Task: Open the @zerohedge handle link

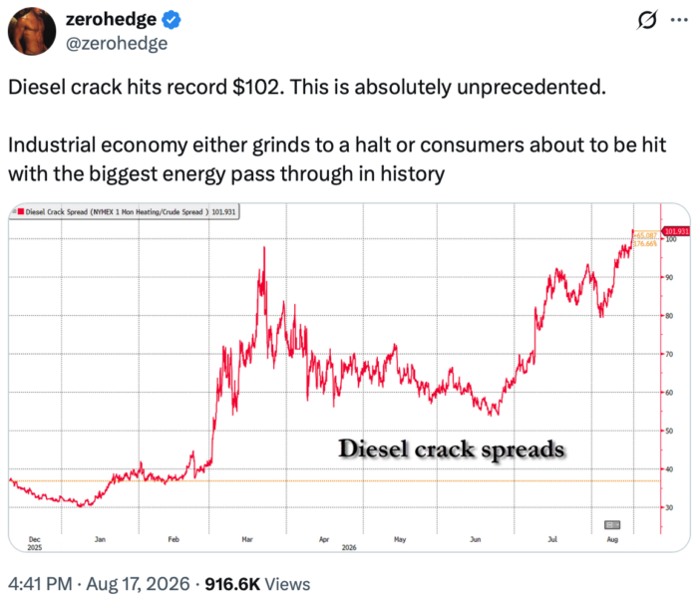Action: pyautogui.click(x=117, y=44)
